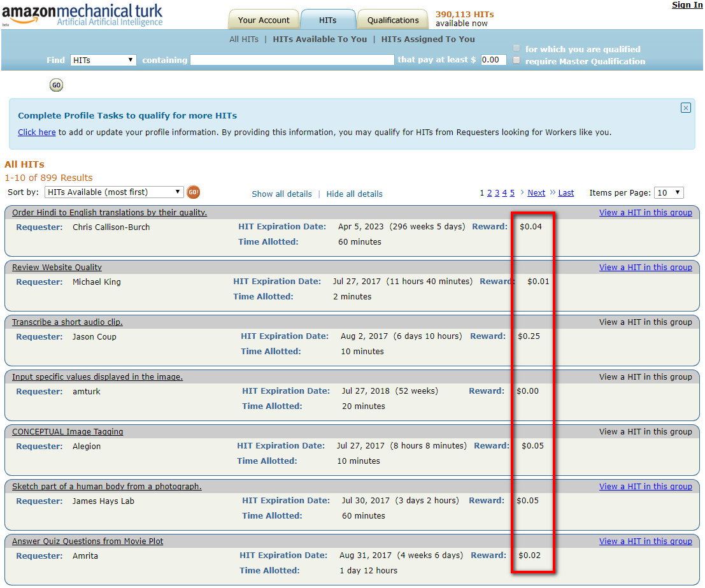The height and width of the screenshot is (588, 705).
Task: Enable 'for which you are qualified' checkbox
Action: 516,49
